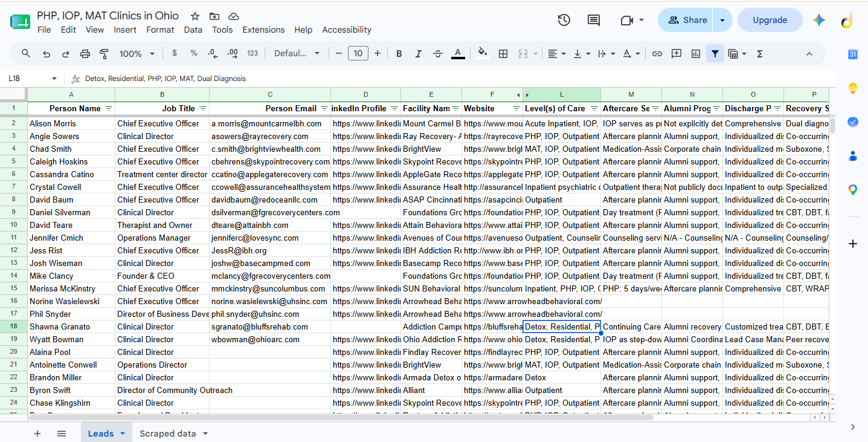Viewport: 868px width, 442px height.
Task: Toggle italic formatting
Action: 419,53
